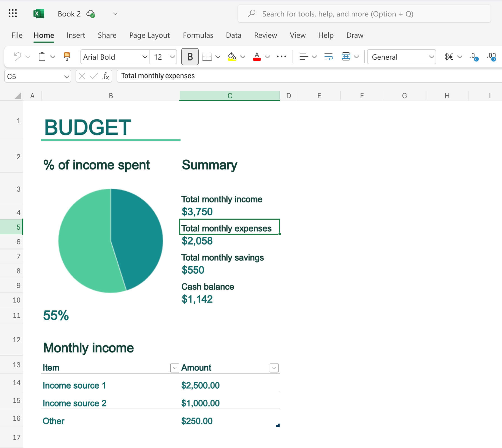The image size is (502, 448).
Task: Switch to the Data tab
Action: coord(233,35)
